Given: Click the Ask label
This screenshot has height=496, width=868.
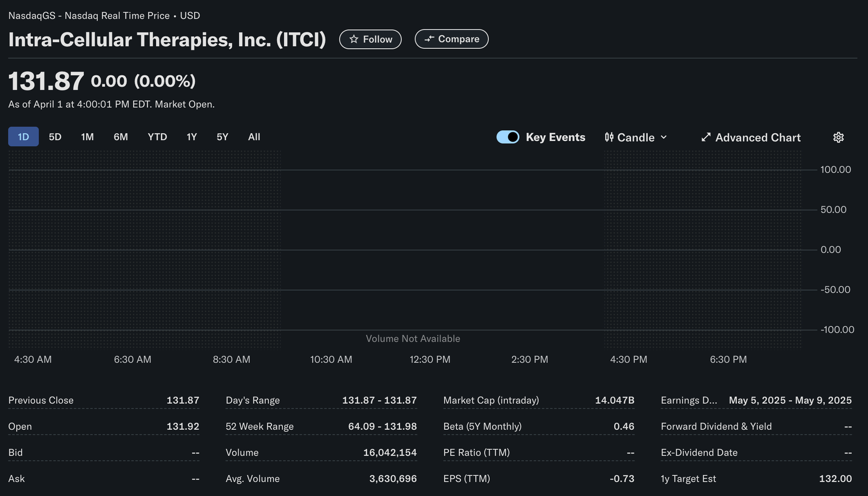Looking at the screenshot, I should (16, 479).
